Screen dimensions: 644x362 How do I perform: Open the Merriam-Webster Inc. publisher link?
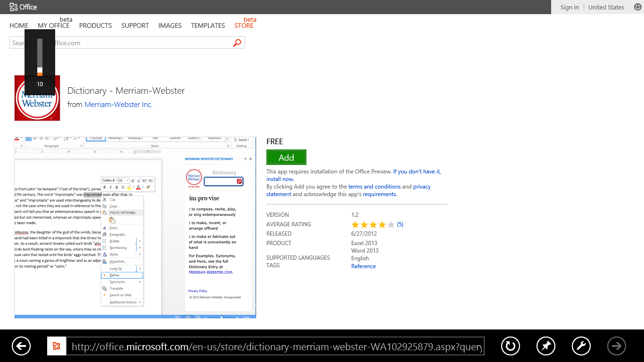coord(118,105)
